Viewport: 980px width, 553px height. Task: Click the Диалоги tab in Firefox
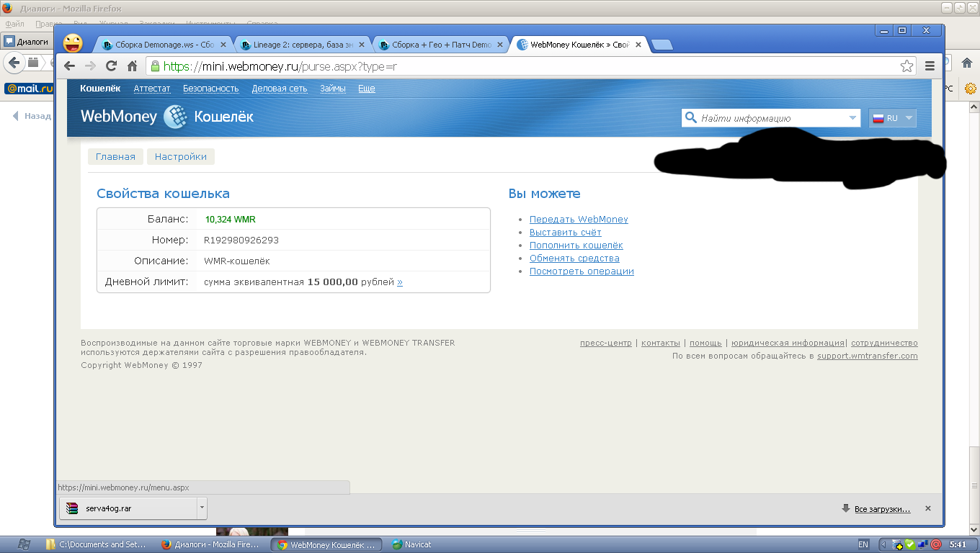27,42
